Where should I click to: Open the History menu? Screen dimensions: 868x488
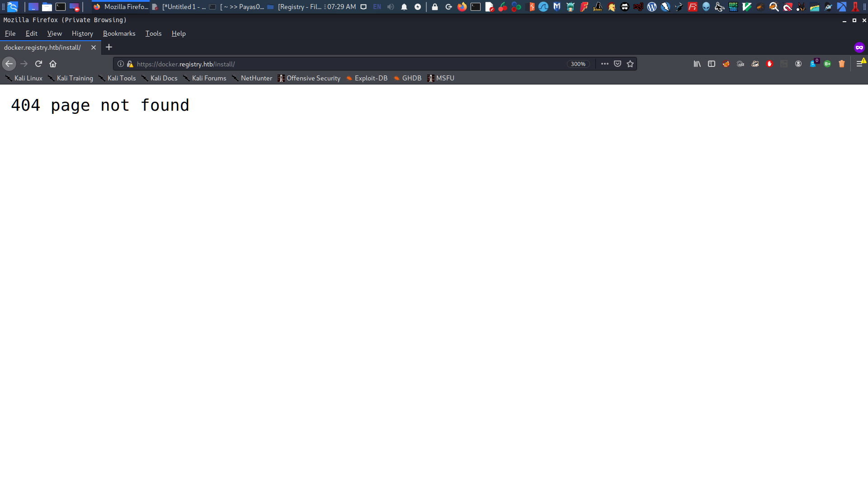[82, 33]
